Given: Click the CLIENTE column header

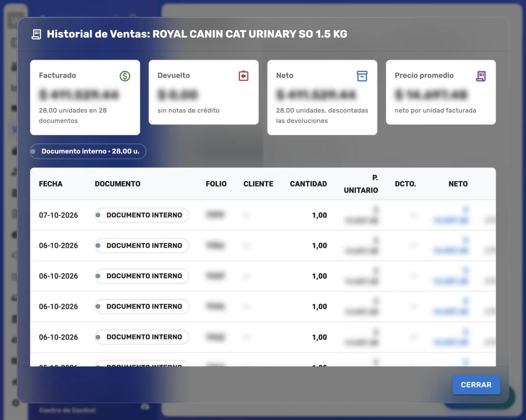Looking at the screenshot, I should pyautogui.click(x=258, y=184).
